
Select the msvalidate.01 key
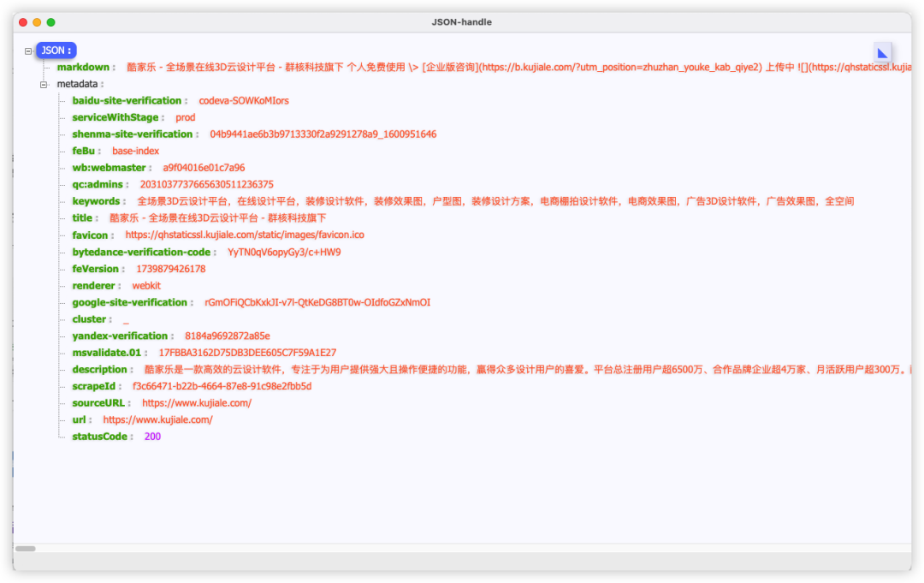(107, 353)
